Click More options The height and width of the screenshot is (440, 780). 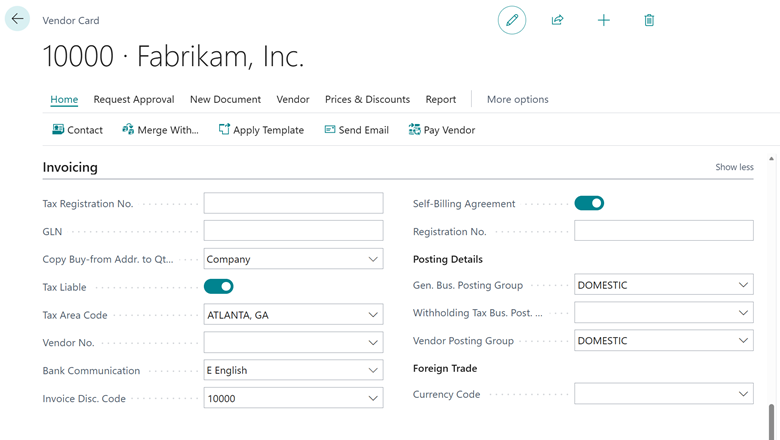pos(518,99)
